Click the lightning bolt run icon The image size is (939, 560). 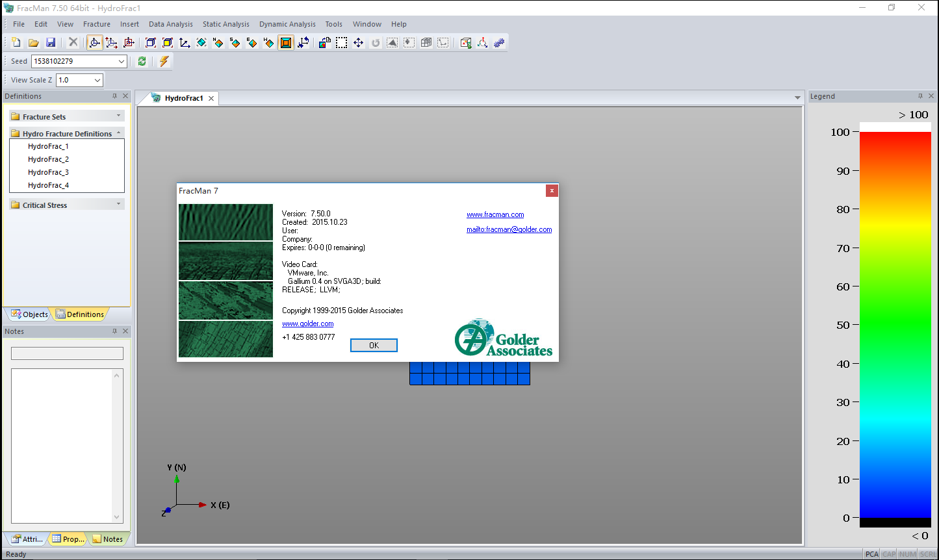point(164,61)
